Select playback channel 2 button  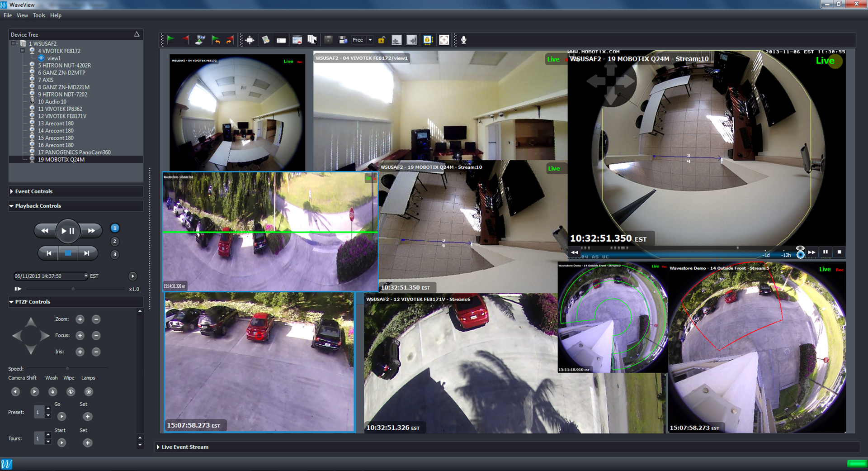click(114, 241)
